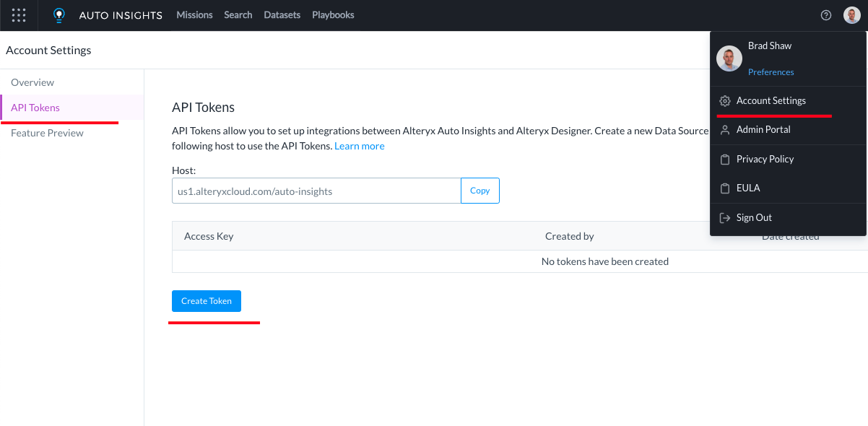This screenshot has height=426, width=868.
Task: Open the Preferences link under Brad Shaw
Action: point(771,72)
